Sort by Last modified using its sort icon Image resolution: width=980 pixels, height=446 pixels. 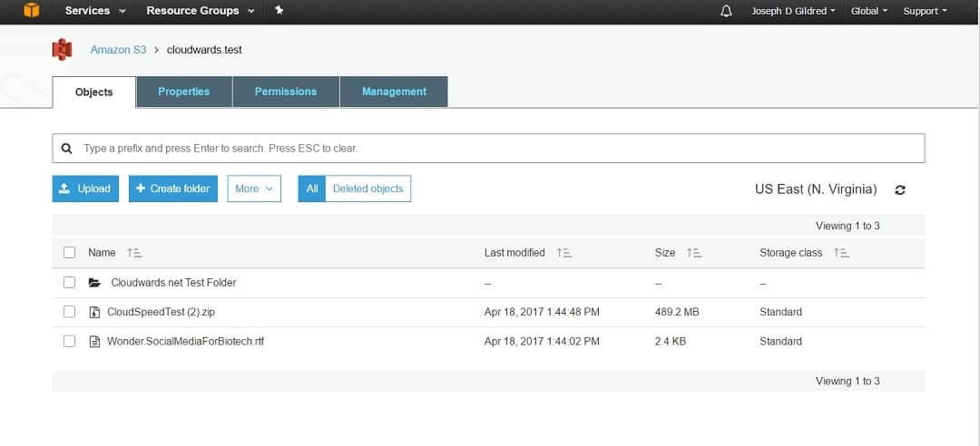click(563, 253)
